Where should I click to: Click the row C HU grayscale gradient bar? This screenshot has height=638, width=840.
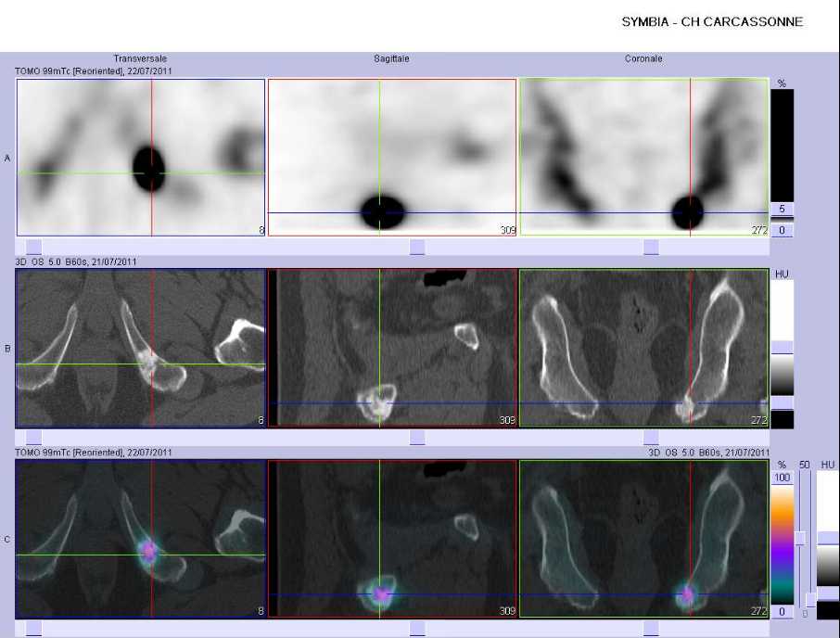(x=828, y=565)
